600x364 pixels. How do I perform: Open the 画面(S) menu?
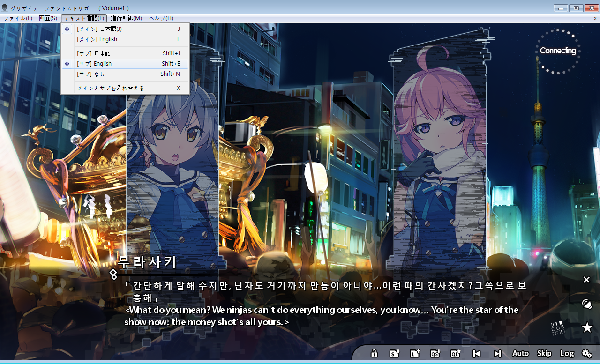pos(48,18)
